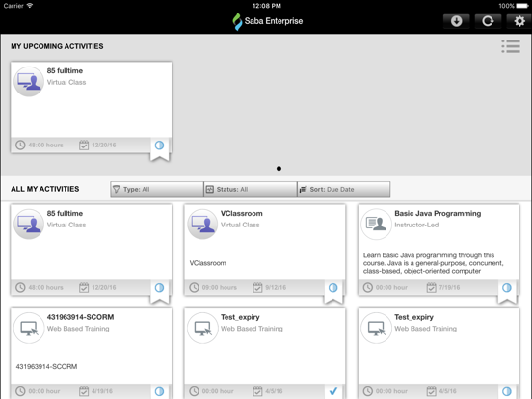
Task: Tap the in-progress bookmark on VClassroom card
Action: pyautogui.click(x=333, y=291)
